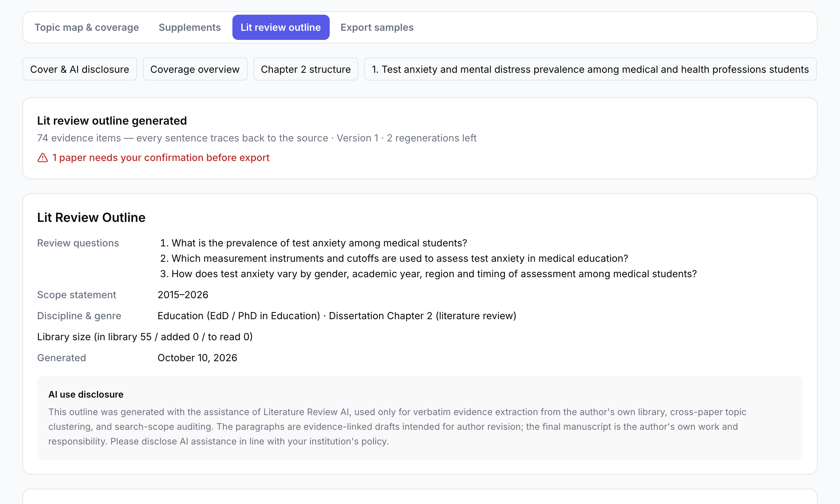840x504 pixels.
Task: Select the 2015–2026 scope value
Action: [183, 295]
